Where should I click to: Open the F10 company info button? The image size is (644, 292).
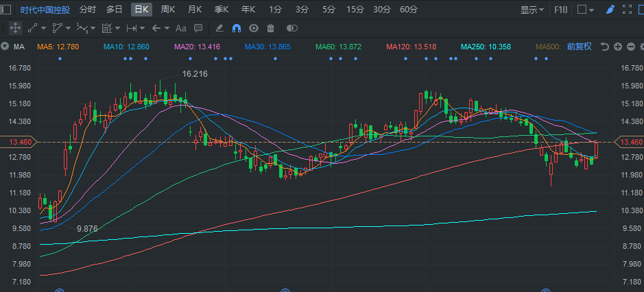tap(560, 10)
